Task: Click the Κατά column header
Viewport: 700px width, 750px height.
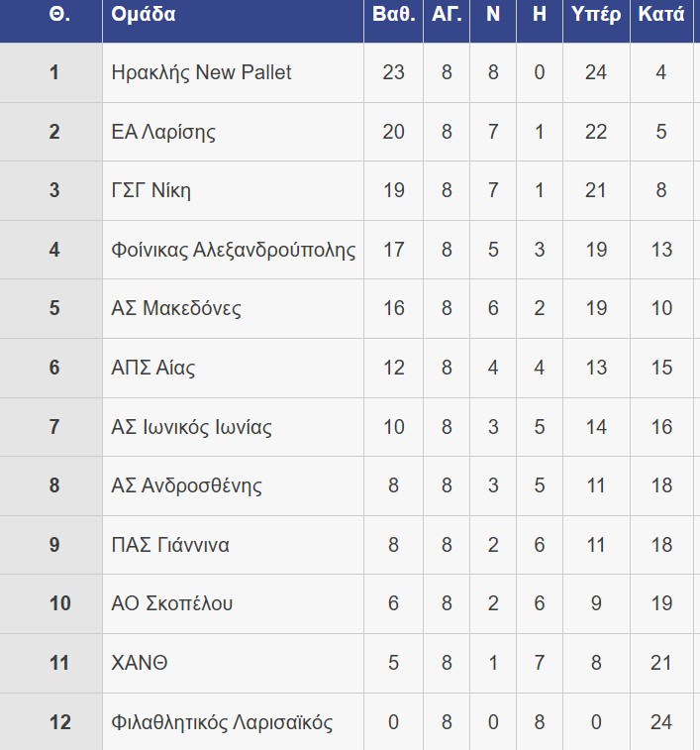Action: coord(661,15)
